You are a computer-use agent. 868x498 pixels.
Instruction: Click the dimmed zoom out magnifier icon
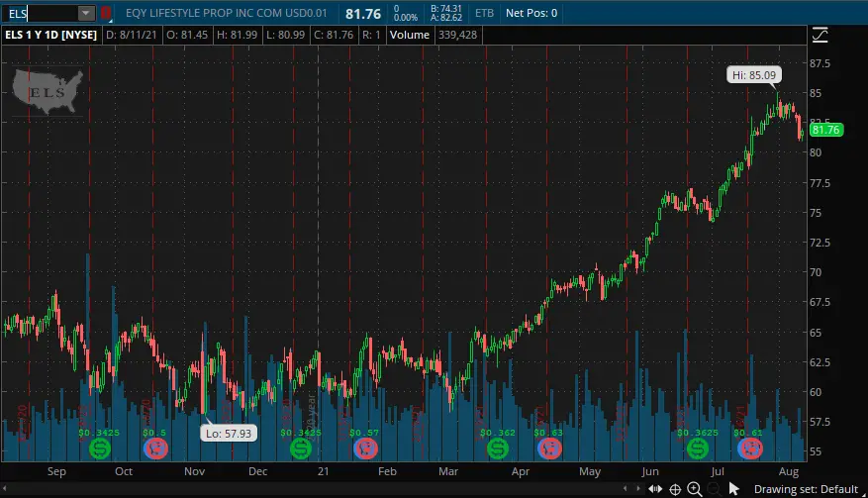tap(715, 488)
